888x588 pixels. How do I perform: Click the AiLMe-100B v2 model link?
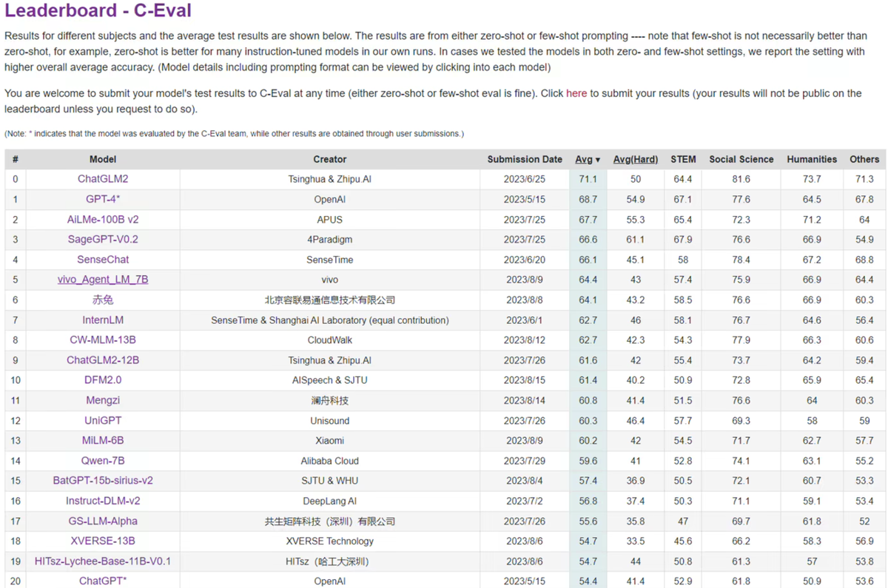click(103, 220)
